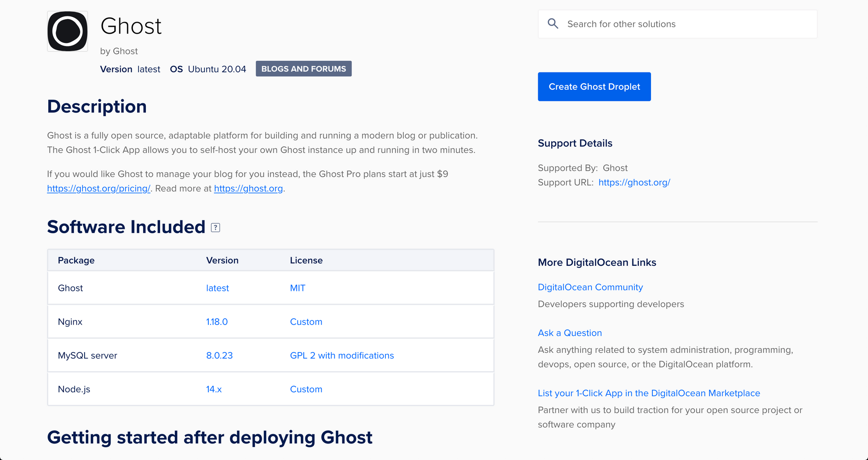This screenshot has width=868, height=460.
Task: Open the ghost.org/pricing link
Action: pos(99,189)
